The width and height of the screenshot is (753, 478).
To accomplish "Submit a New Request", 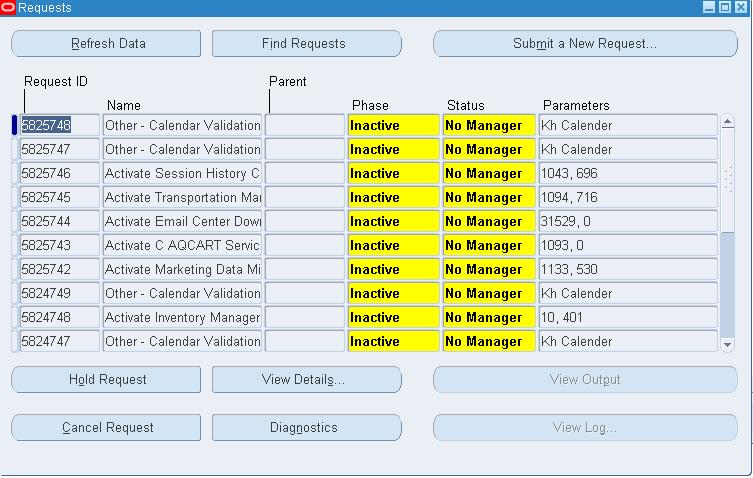I will click(x=584, y=44).
